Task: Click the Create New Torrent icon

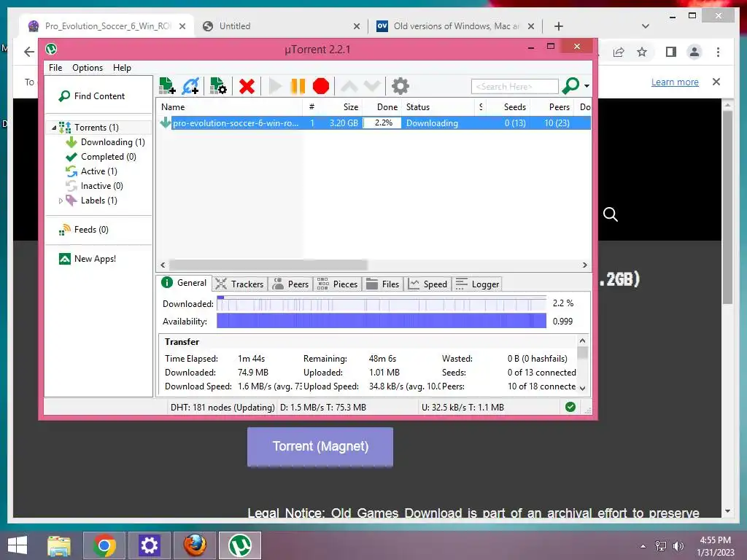Action: click(218, 86)
